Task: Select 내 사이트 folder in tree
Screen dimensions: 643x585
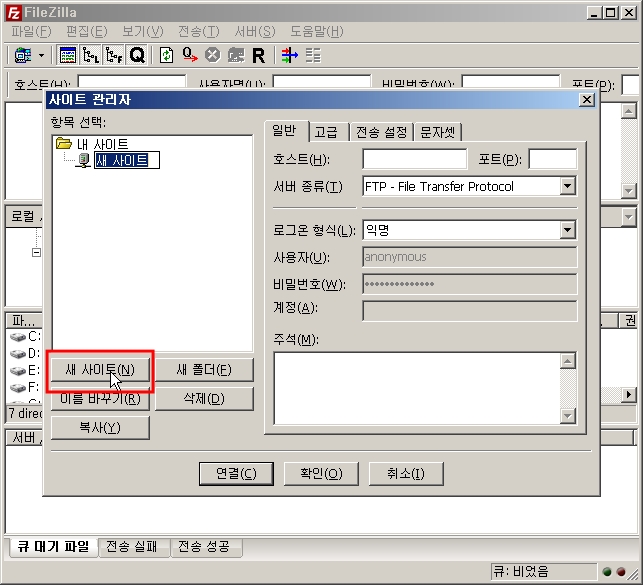Action: click(102, 144)
